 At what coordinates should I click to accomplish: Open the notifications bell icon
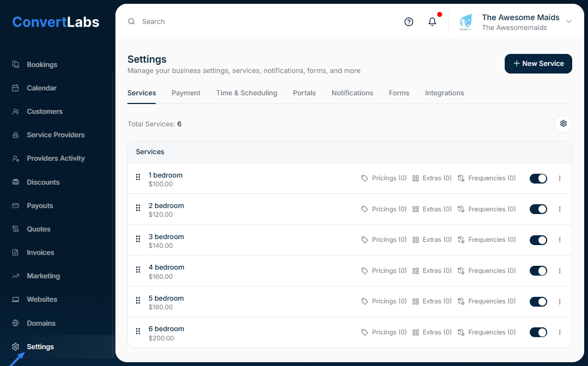(432, 22)
